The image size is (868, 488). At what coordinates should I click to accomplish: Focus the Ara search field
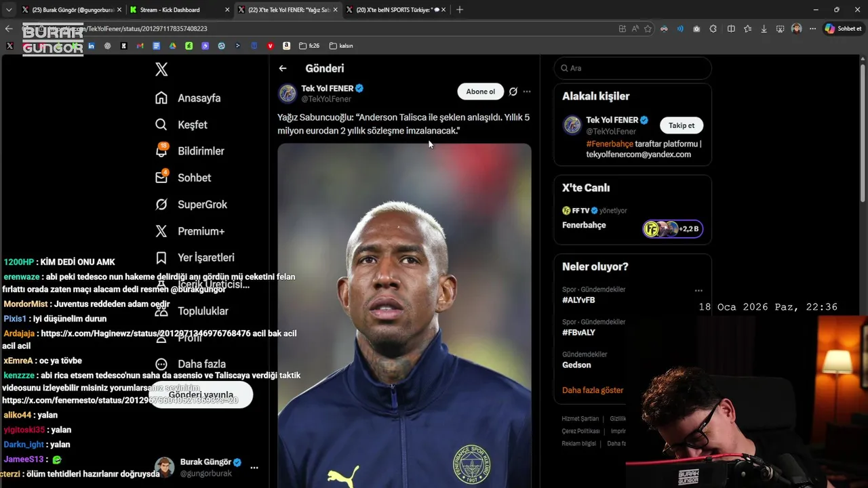[633, 68]
